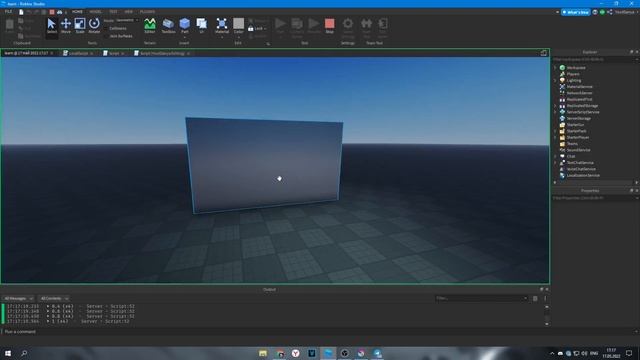The height and width of the screenshot is (360, 640).
Task: Click the What's New button
Action: tap(576, 12)
